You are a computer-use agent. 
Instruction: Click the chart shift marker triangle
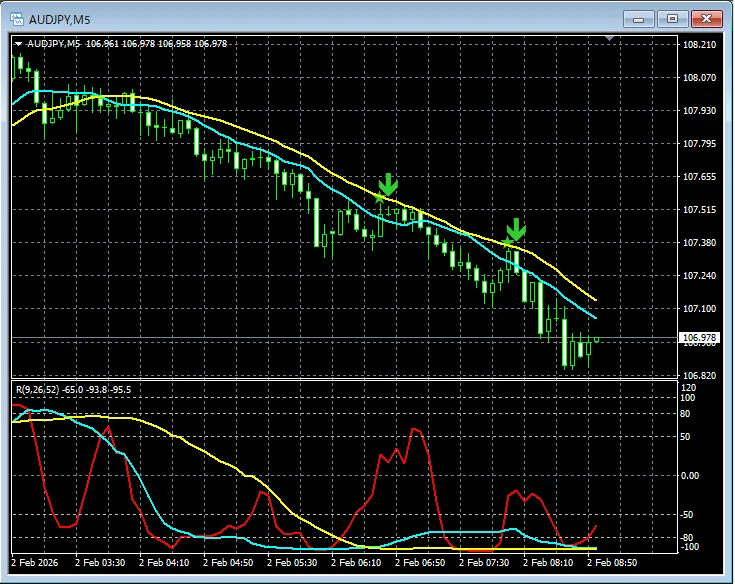(x=609, y=38)
